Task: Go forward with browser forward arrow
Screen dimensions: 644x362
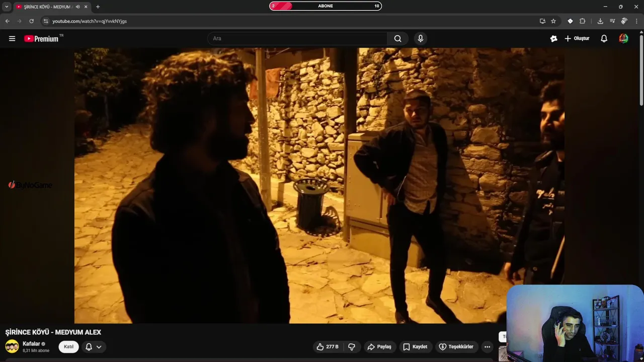Action: [x=20, y=21]
